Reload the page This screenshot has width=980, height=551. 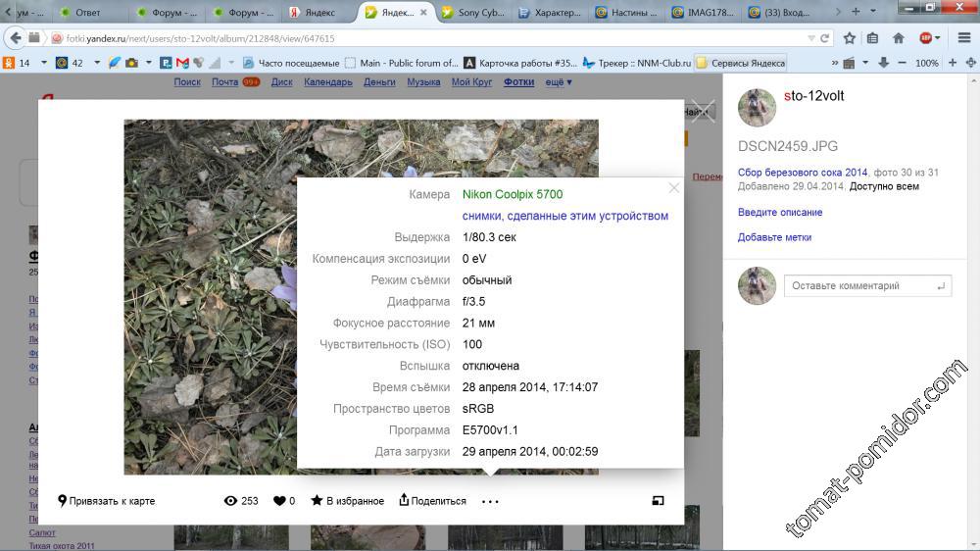pyautogui.click(x=825, y=38)
